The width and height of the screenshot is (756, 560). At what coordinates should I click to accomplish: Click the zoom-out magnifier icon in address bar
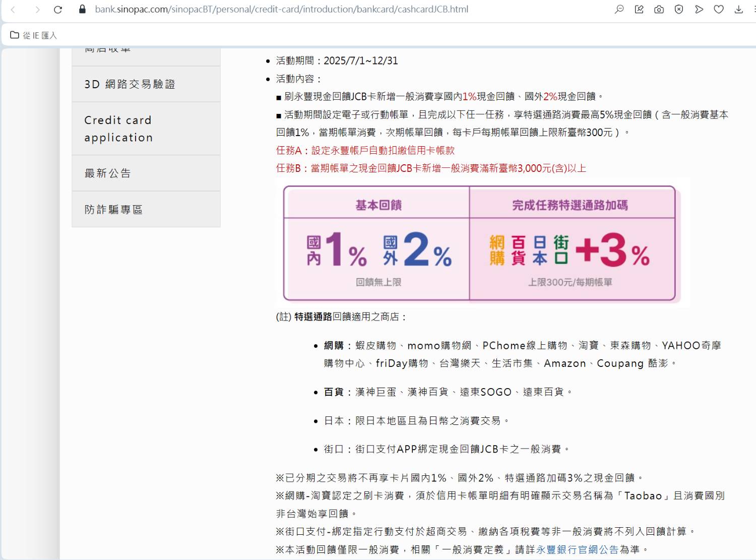[619, 9]
